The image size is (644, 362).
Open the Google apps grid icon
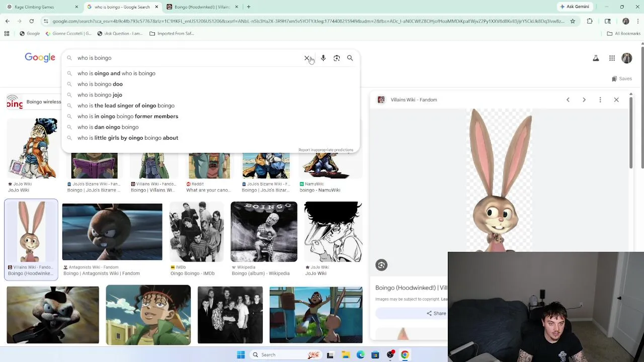click(612, 58)
